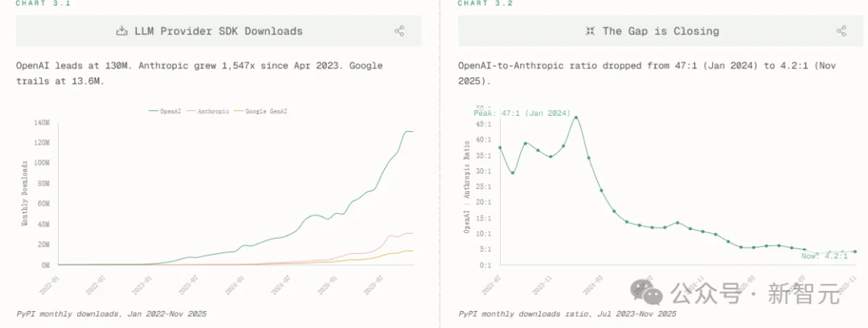The width and height of the screenshot is (868, 328).
Task: Share The Gap is Closing chart
Action: 841,31
